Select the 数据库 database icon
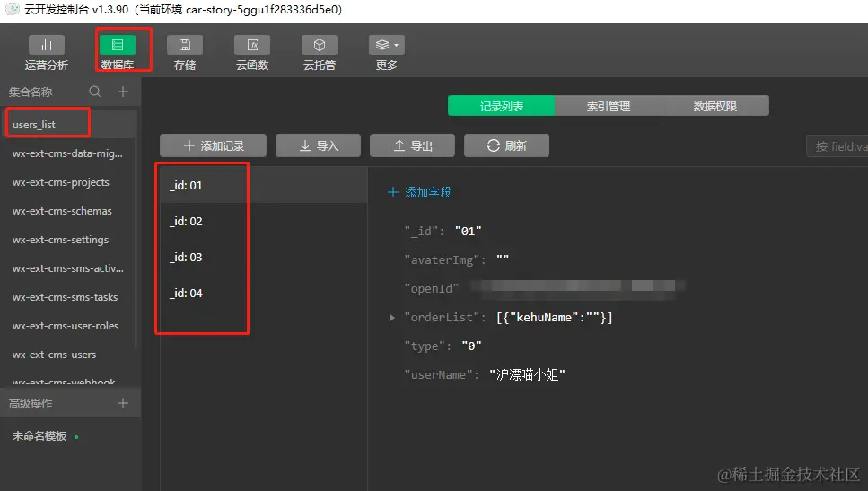 (118, 46)
